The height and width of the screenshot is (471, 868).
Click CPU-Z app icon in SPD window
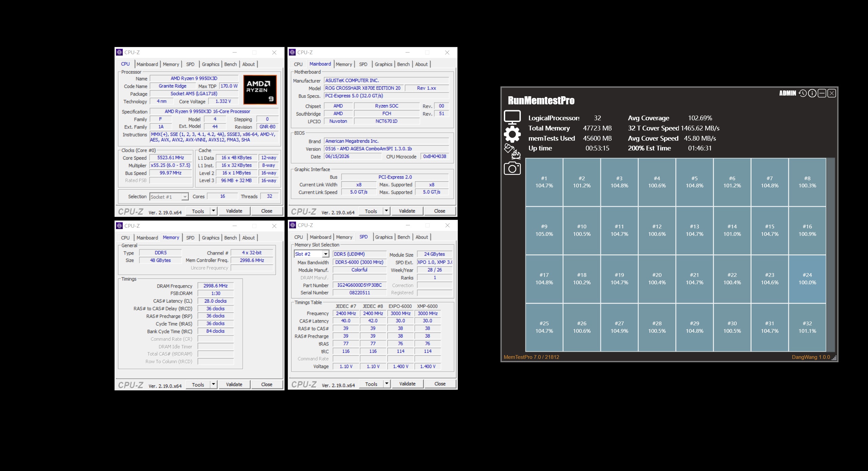[x=293, y=225]
